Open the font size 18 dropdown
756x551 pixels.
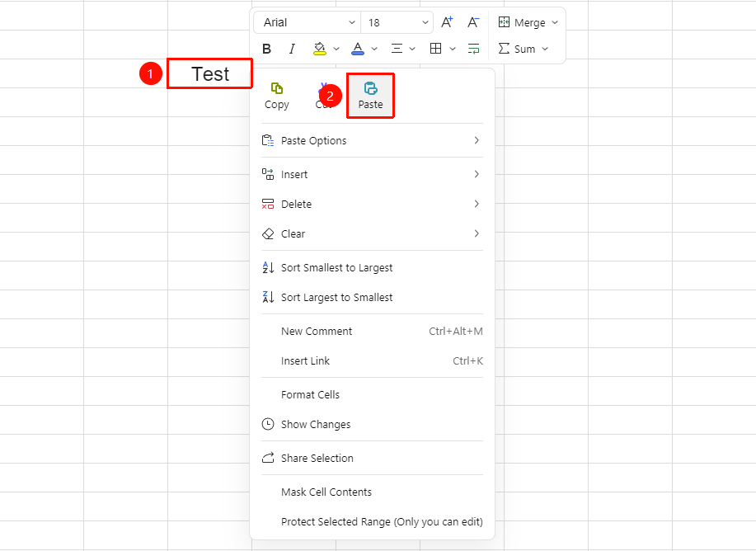pos(397,22)
